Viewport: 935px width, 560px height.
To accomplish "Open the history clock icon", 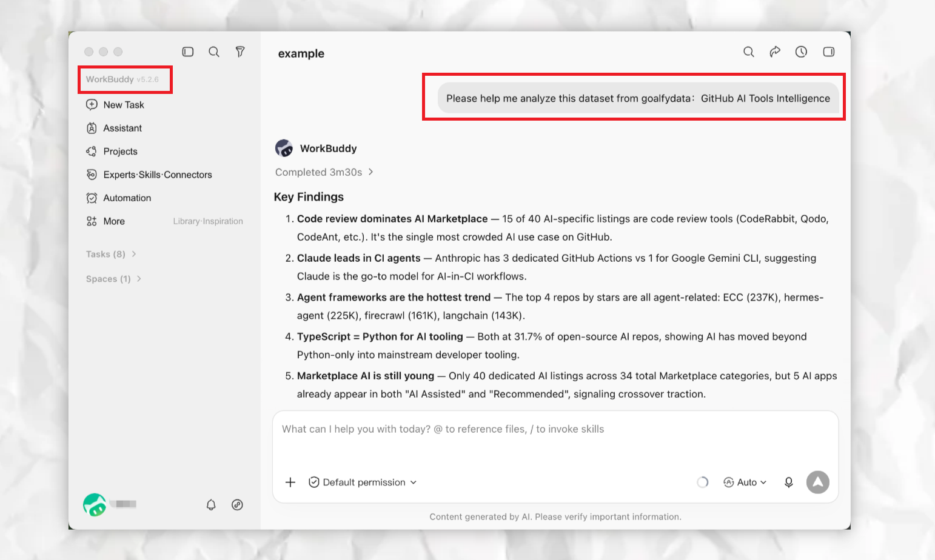I will (801, 52).
